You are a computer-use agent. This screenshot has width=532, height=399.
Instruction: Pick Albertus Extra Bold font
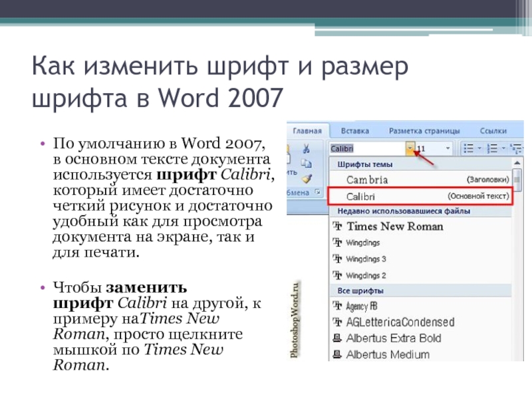pyautogui.click(x=420, y=338)
